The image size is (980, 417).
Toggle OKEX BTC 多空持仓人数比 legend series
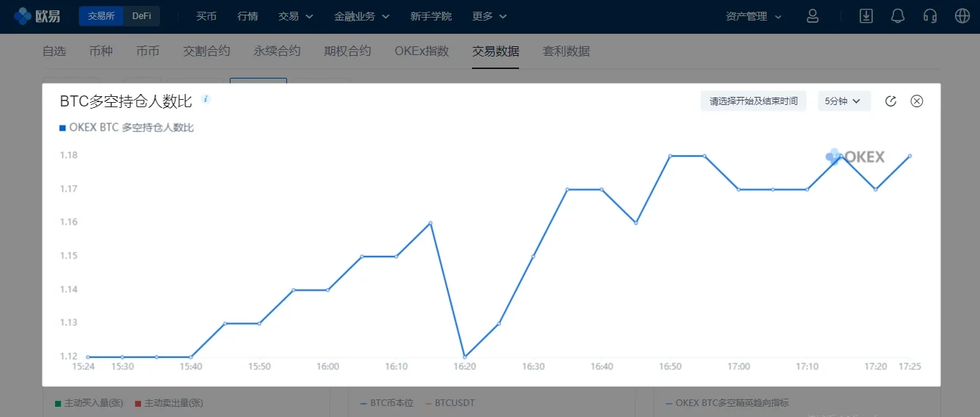pos(126,128)
